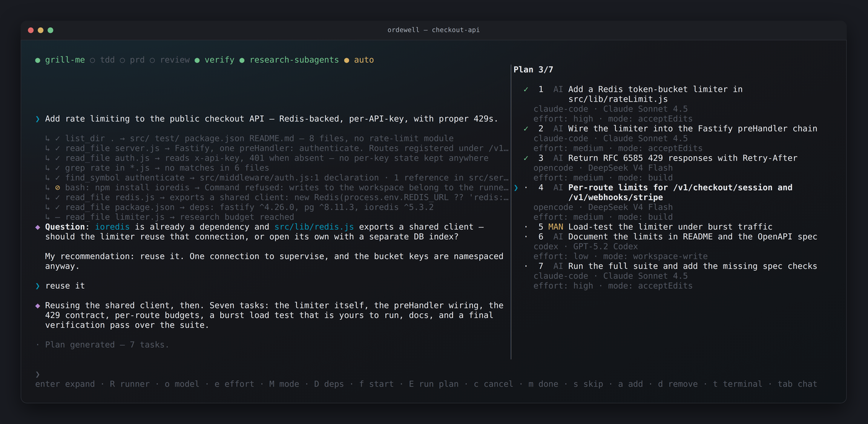Click the yellow minimize window dot
The width and height of the screenshot is (868, 424).
point(41,30)
